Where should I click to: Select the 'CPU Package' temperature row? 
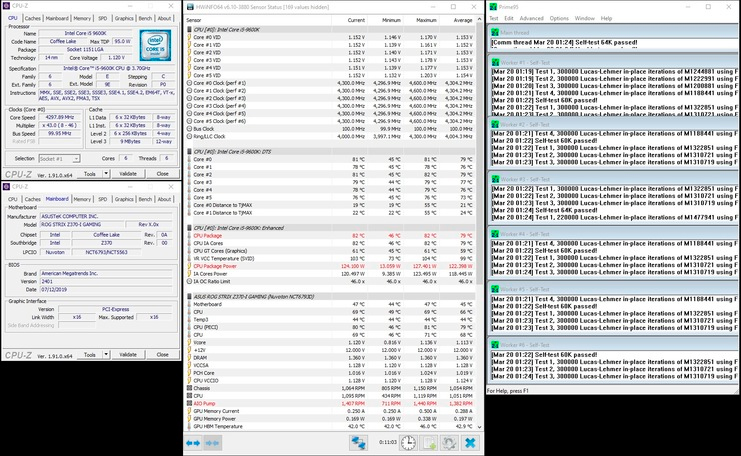pyautogui.click(x=330, y=235)
